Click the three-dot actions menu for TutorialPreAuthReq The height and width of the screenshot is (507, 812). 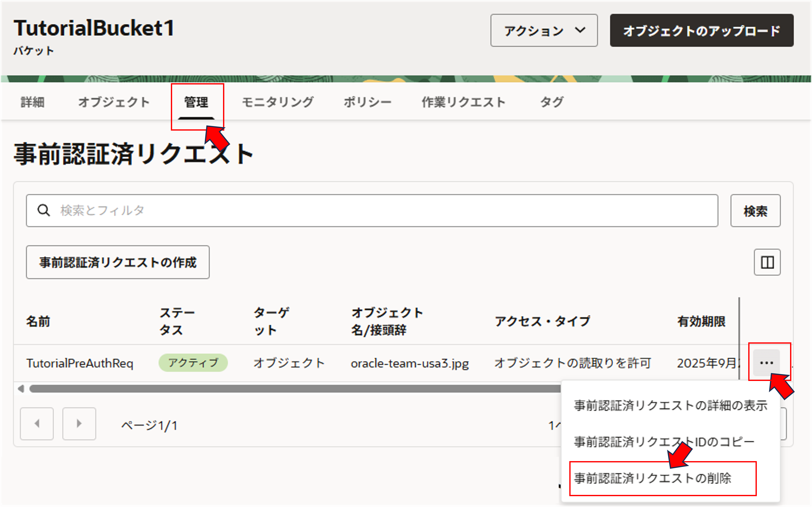(x=766, y=363)
